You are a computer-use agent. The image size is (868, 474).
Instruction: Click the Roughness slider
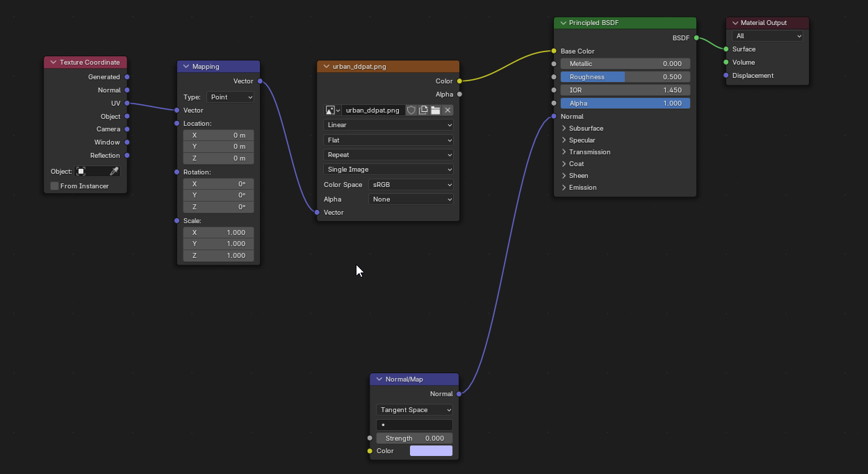(x=625, y=77)
